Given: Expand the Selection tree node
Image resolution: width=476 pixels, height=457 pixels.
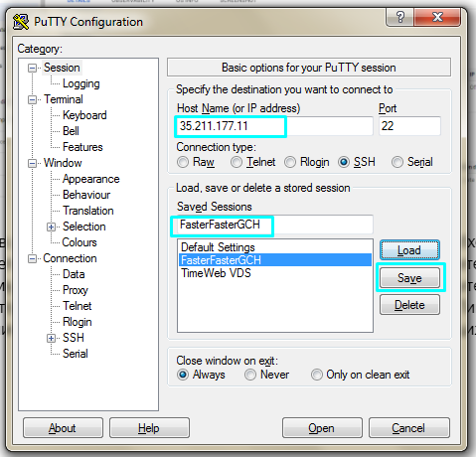Looking at the screenshot, I should pos(51,227).
